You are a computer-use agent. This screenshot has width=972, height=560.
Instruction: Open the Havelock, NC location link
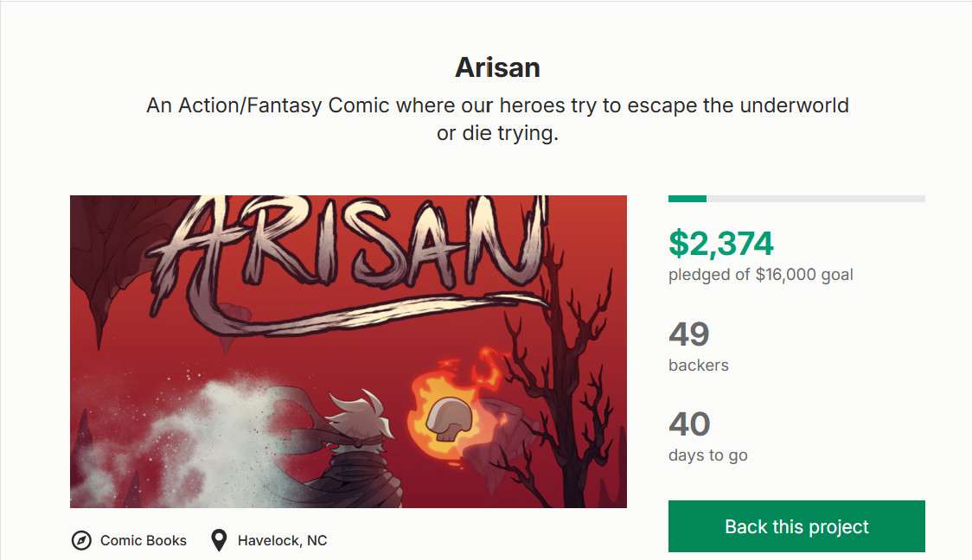click(x=282, y=541)
